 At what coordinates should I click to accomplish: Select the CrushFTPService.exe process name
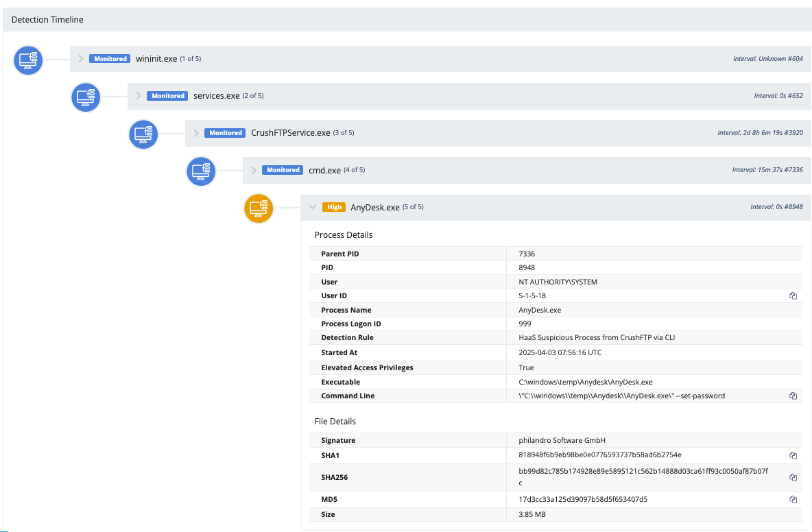pos(291,133)
